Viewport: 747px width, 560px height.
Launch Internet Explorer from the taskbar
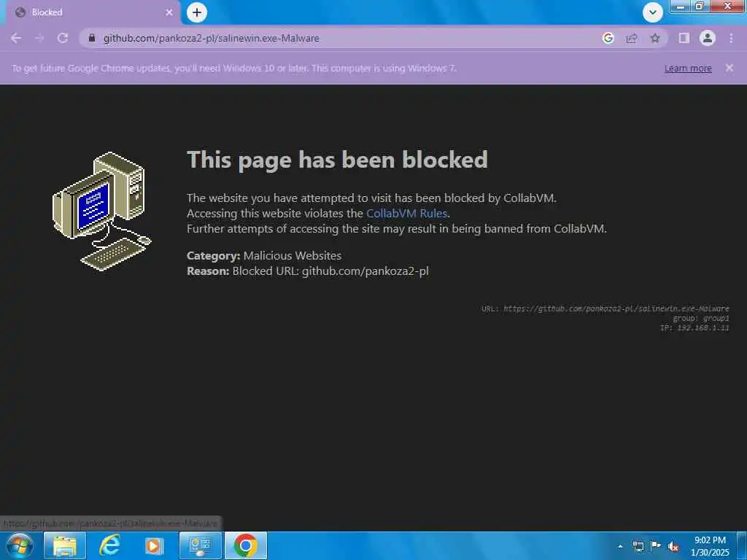click(109, 545)
